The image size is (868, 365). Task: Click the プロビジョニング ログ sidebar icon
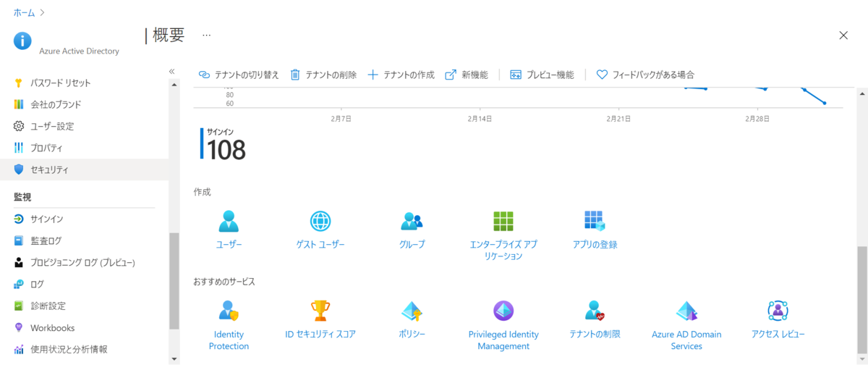tap(19, 262)
